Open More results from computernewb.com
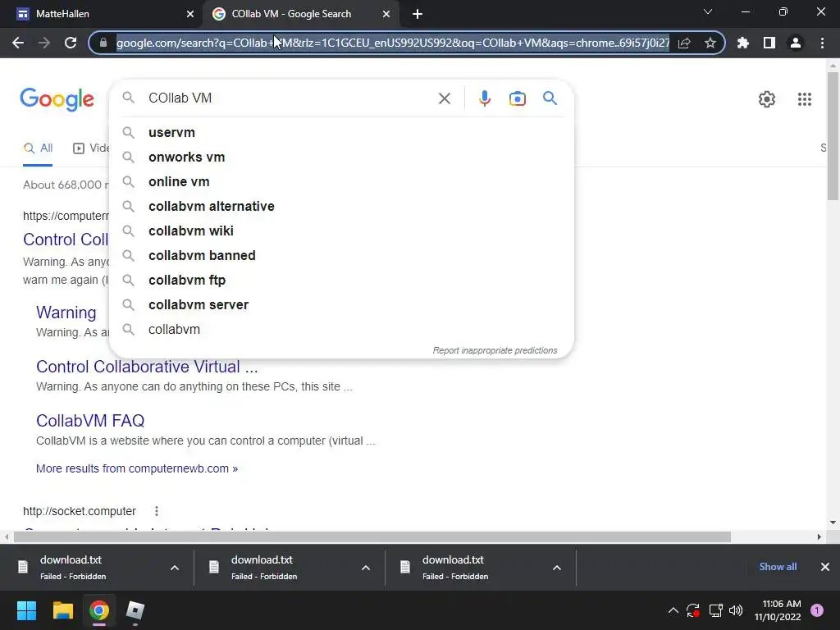The width and height of the screenshot is (840, 630). click(x=137, y=468)
